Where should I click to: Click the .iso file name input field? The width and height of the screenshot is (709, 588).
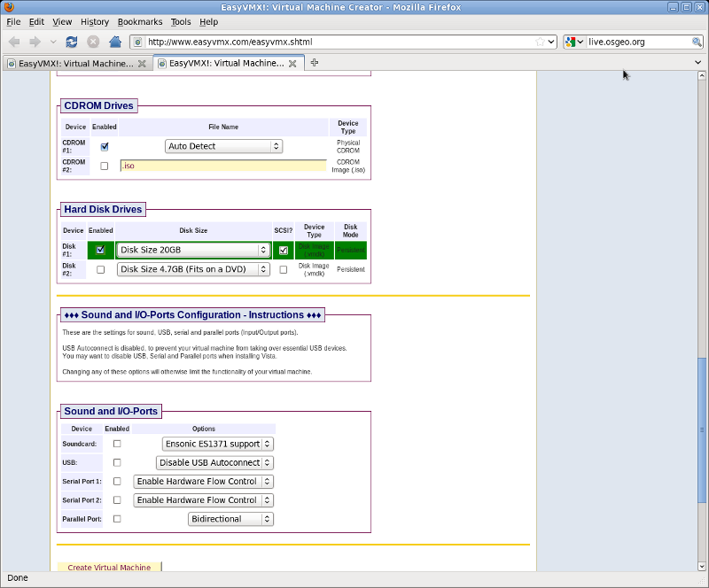click(x=223, y=166)
